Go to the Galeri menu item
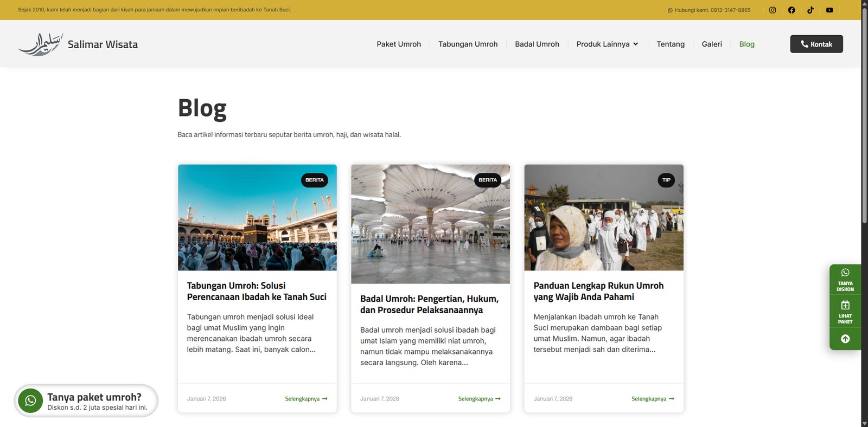868x427 pixels. coord(712,44)
